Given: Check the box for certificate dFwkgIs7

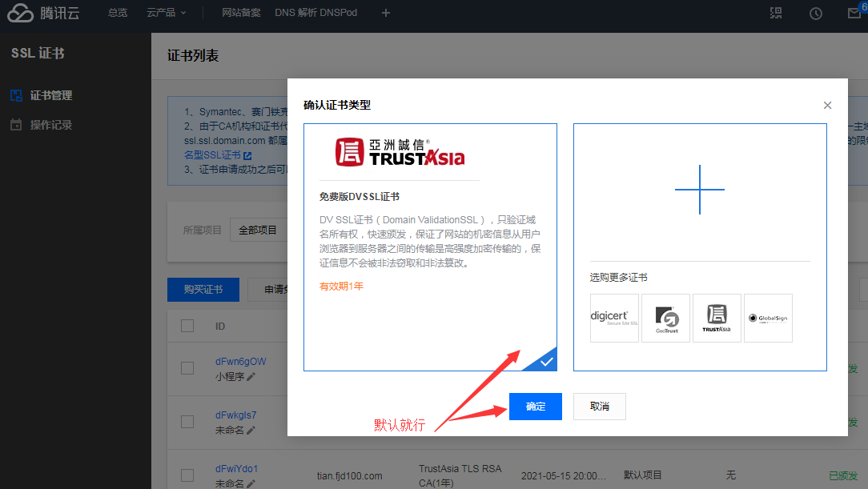Looking at the screenshot, I should [x=187, y=422].
